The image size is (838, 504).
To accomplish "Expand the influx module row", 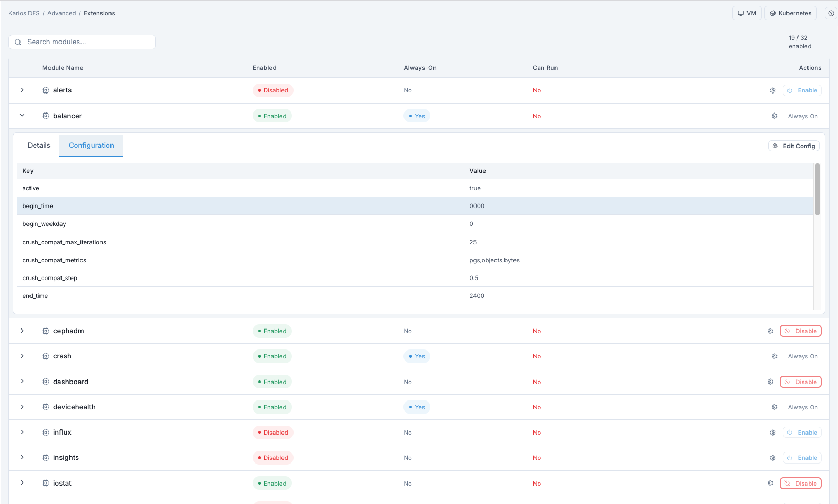I will [22, 432].
